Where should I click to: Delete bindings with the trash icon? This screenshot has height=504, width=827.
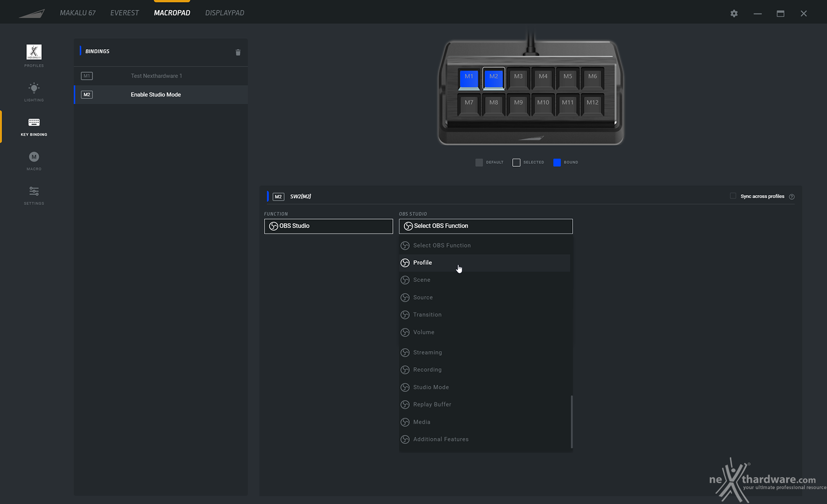pos(238,52)
